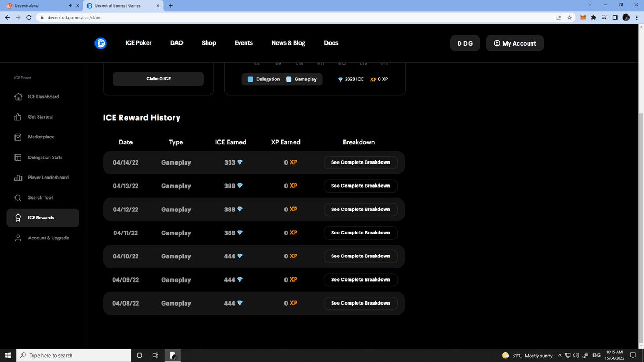This screenshot has height=362, width=644.
Task: Click the Player Leaderboard chart icon
Action: pos(18,178)
